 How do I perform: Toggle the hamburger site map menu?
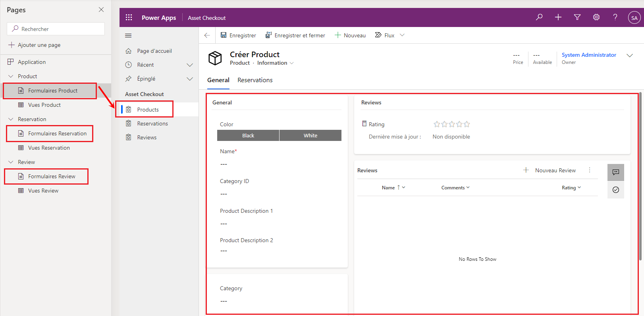tap(128, 35)
